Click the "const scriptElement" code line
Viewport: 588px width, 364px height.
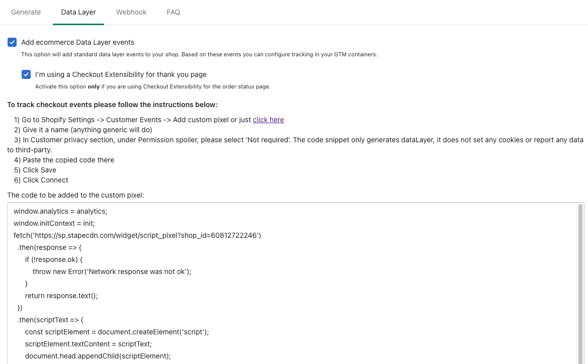click(x=117, y=332)
